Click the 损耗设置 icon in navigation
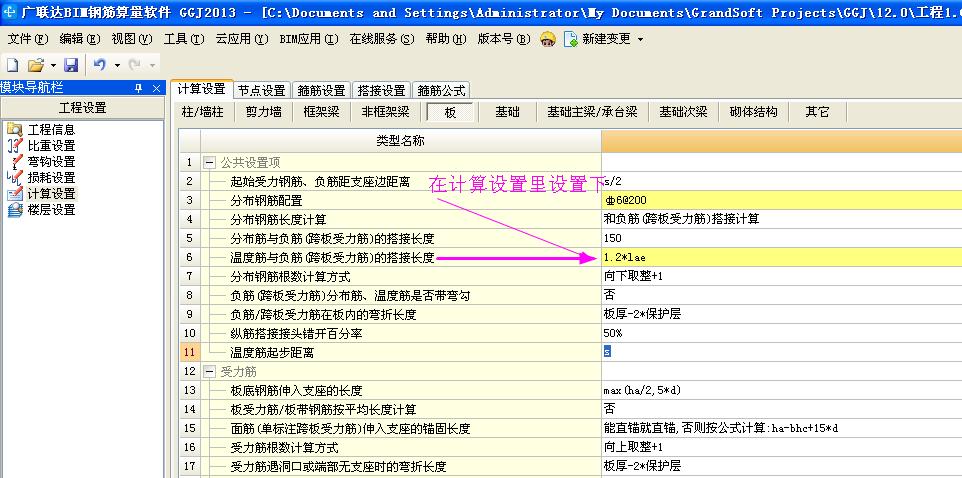 pos(14,177)
